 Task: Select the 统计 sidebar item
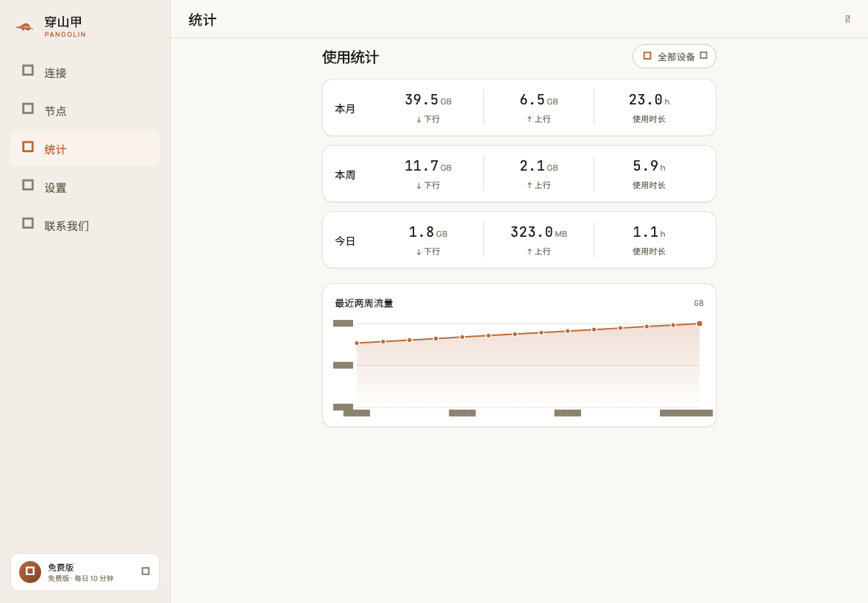click(x=85, y=149)
